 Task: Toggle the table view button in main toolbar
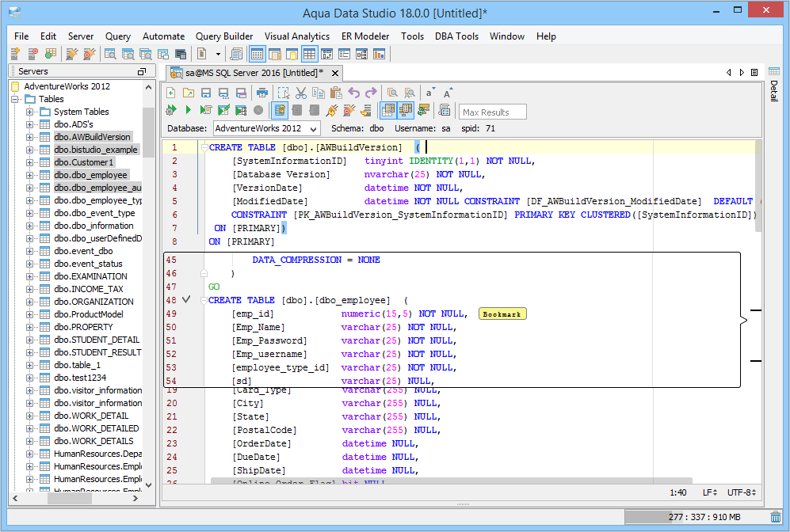(309, 54)
